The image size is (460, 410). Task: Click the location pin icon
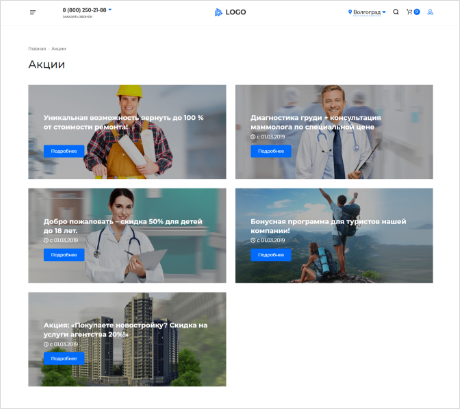[350, 12]
